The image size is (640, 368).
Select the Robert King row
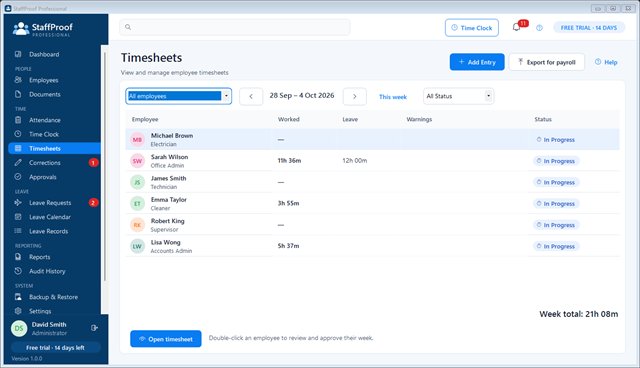click(372, 225)
